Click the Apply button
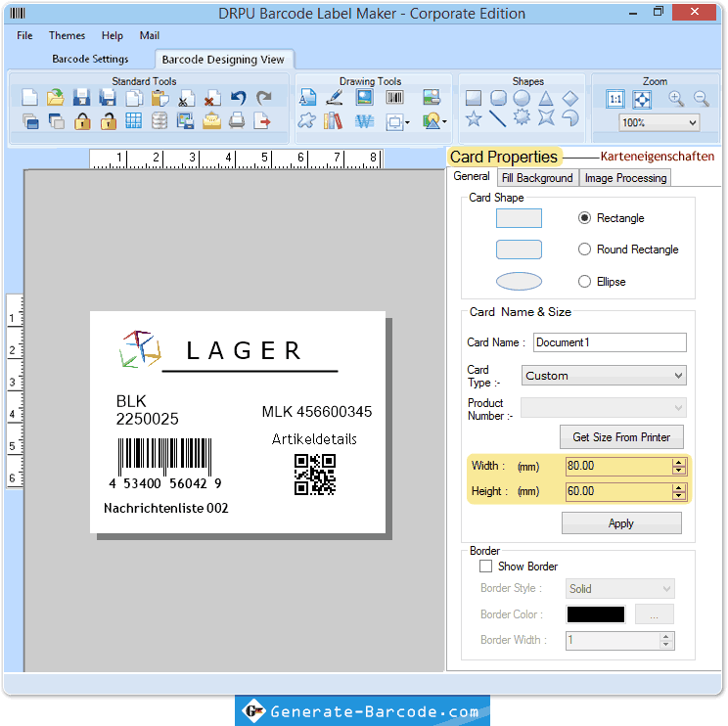This screenshot has width=728, height=726. tap(621, 523)
